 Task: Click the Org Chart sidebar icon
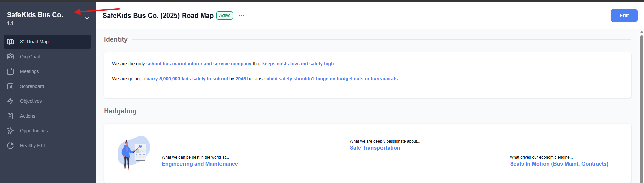point(10,57)
